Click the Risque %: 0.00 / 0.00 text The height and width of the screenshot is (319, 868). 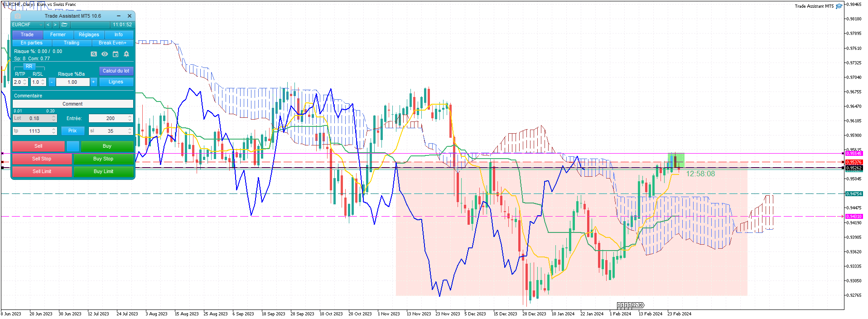pos(38,51)
